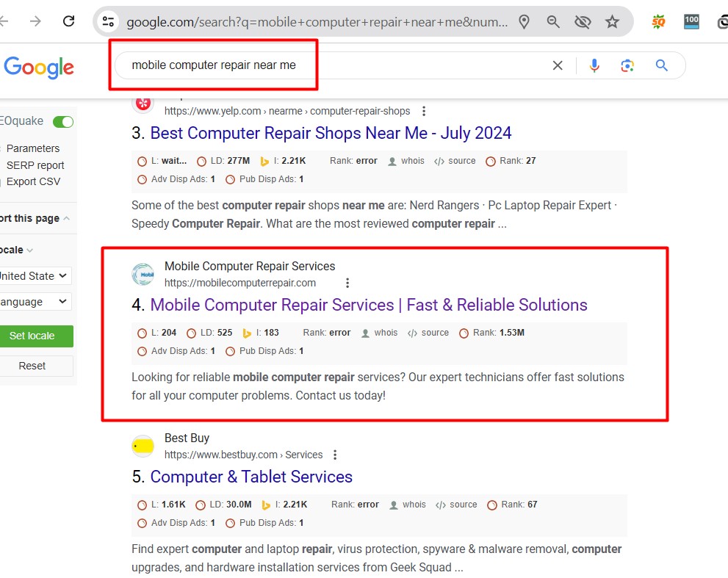Click whois link in result 5
728x578 pixels.
click(414, 504)
